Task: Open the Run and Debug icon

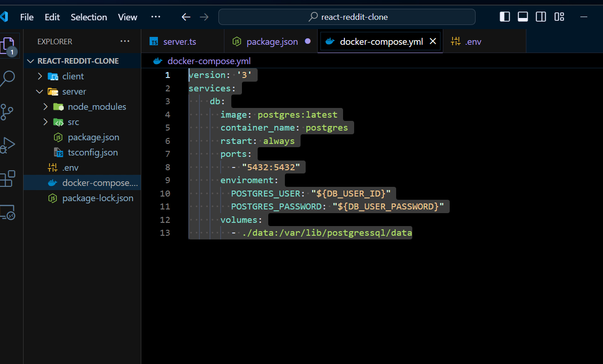Action: pyautogui.click(x=7, y=145)
